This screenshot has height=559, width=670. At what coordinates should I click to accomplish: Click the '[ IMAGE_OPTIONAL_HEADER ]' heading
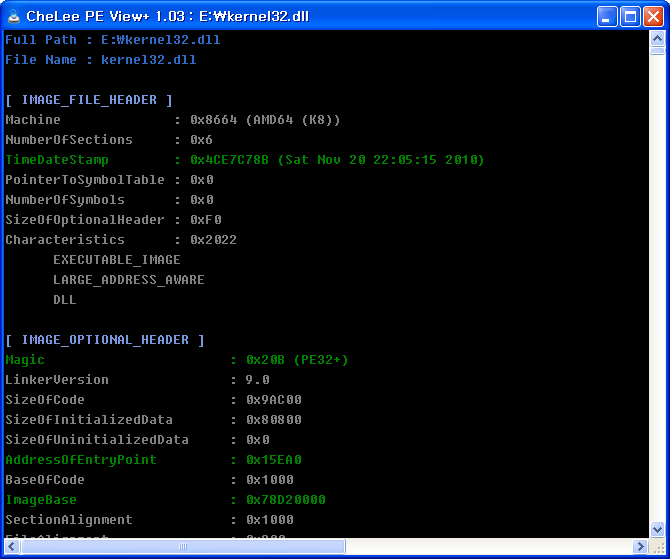(x=105, y=340)
